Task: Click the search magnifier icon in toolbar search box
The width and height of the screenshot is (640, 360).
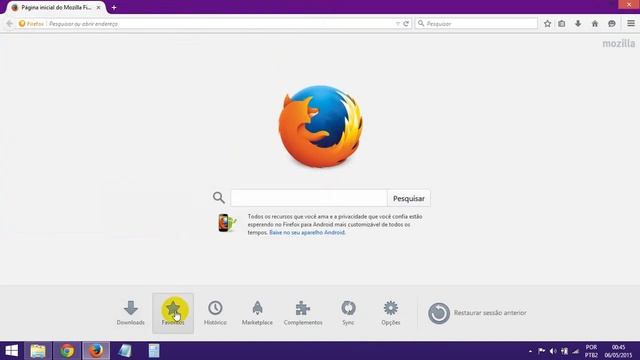Action: [421, 24]
